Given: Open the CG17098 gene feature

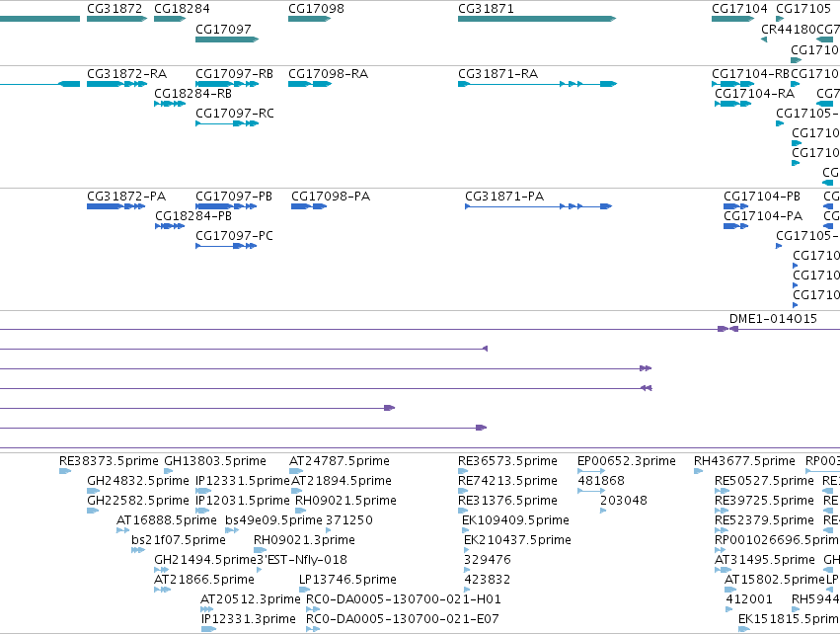Looking at the screenshot, I should pos(310,19).
